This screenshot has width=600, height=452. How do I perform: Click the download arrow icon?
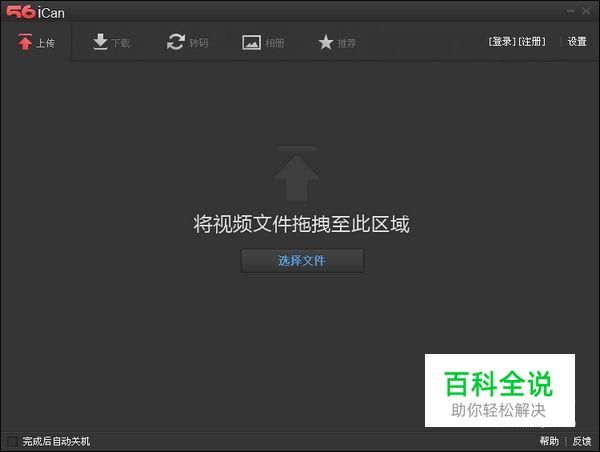(100, 42)
